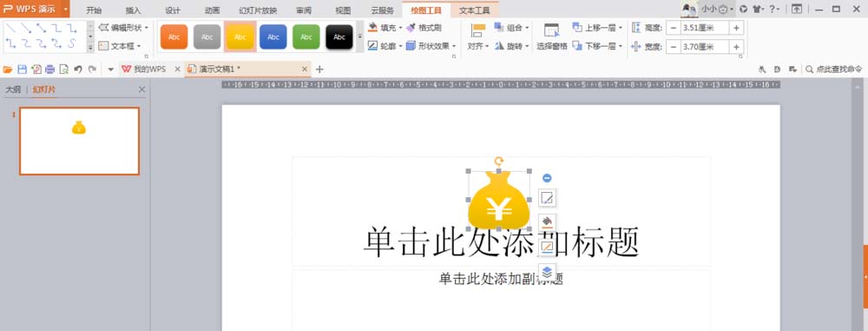Open the quick access toolbar dropdown
The height and width of the screenshot is (331, 868).
[x=111, y=70]
